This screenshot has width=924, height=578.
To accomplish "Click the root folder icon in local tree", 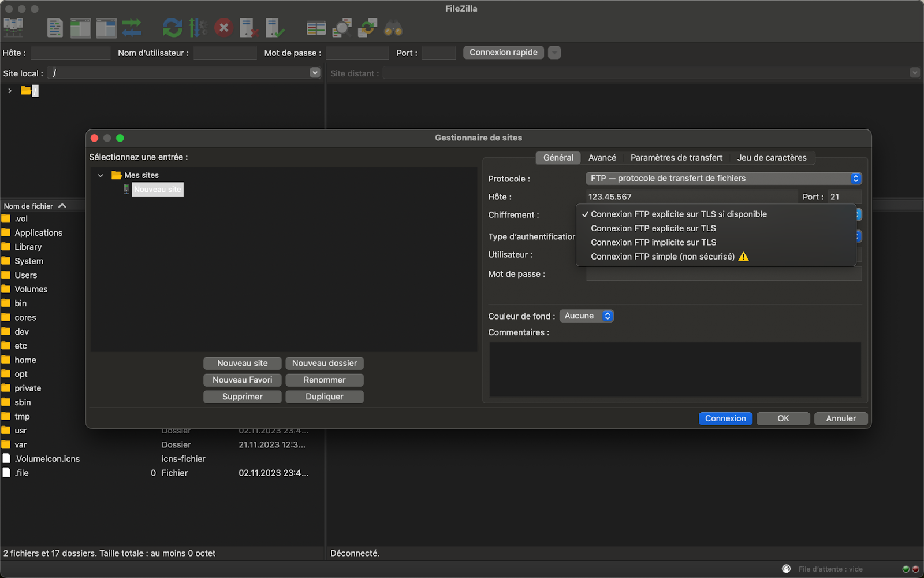I will (x=26, y=90).
